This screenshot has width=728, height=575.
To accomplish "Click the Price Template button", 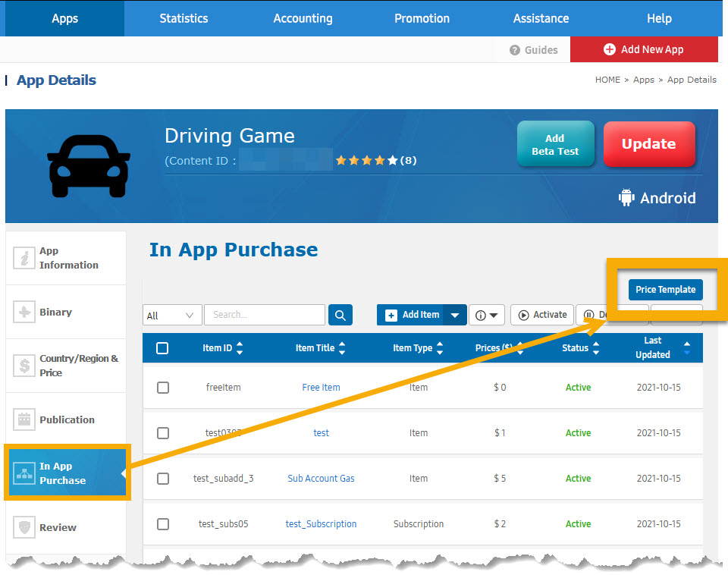I will click(x=665, y=290).
